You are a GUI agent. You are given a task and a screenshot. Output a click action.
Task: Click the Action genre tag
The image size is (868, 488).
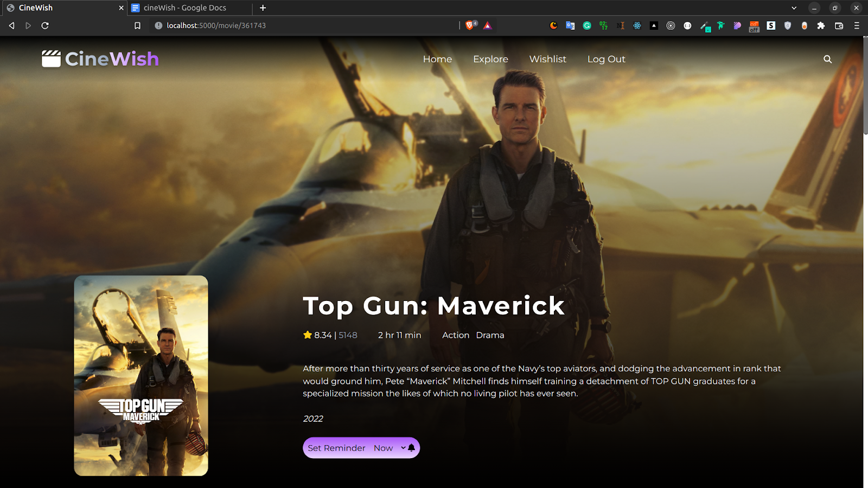(456, 335)
